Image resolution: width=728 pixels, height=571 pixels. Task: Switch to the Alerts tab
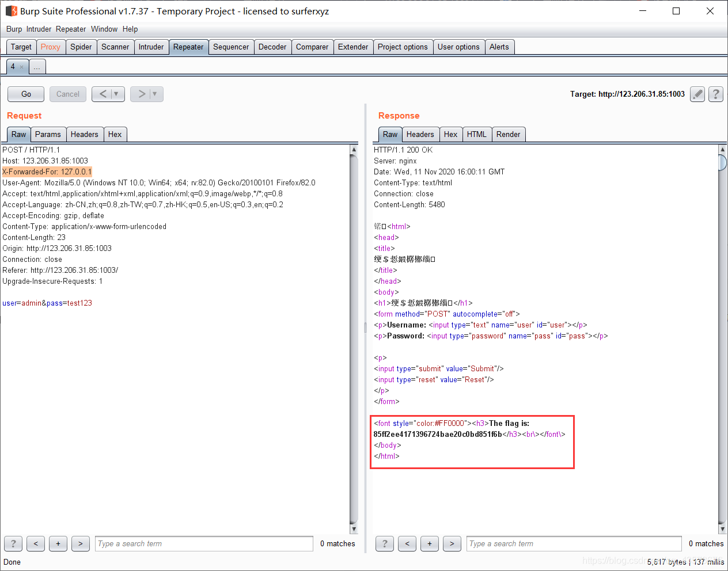click(499, 47)
